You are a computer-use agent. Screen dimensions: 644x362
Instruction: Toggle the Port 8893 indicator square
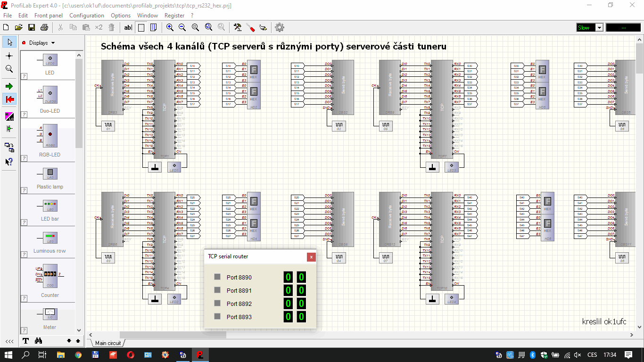tap(217, 317)
